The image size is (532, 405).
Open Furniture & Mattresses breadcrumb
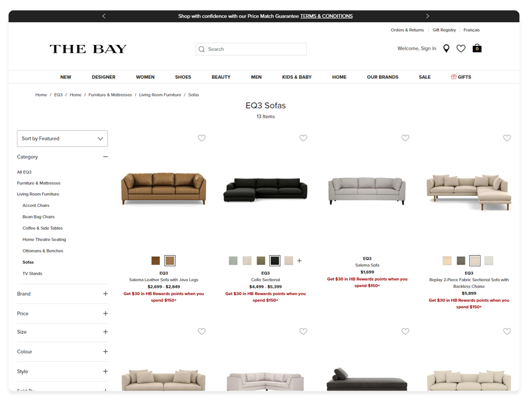click(110, 95)
